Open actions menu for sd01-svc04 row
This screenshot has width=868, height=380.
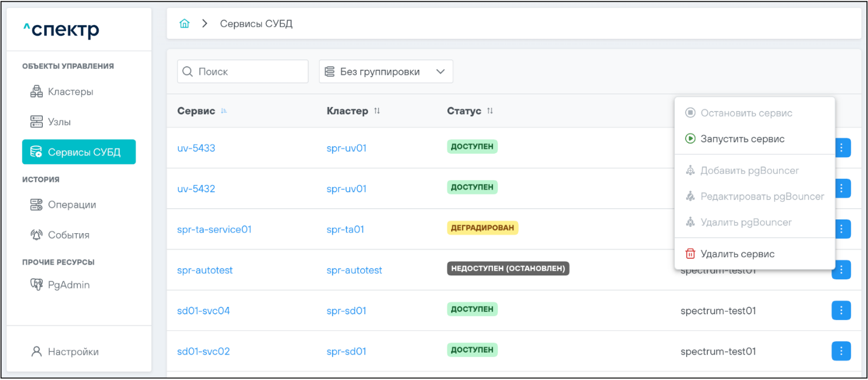click(x=841, y=310)
